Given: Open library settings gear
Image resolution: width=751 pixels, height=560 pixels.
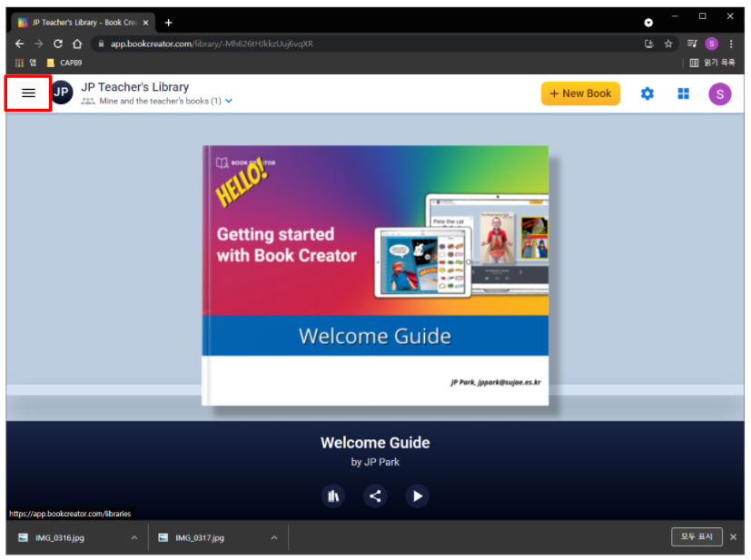Looking at the screenshot, I should click(647, 93).
